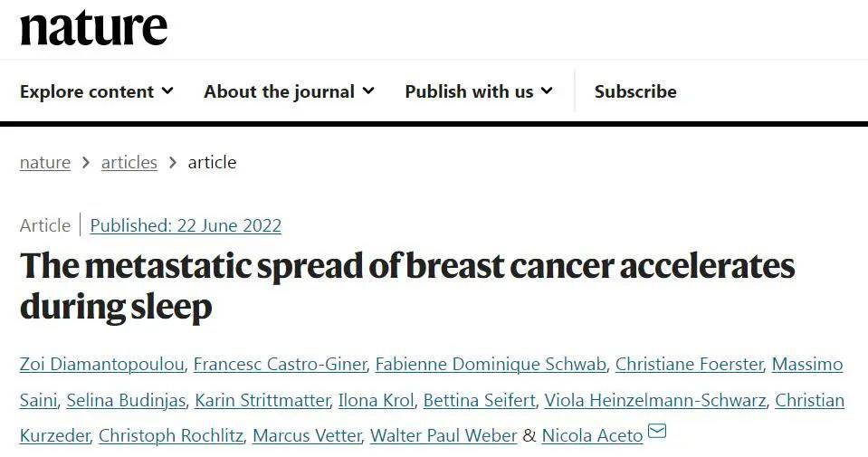Click author Fabienne Dominique Schwab
Screen dimensions: 868x457
tap(489, 365)
